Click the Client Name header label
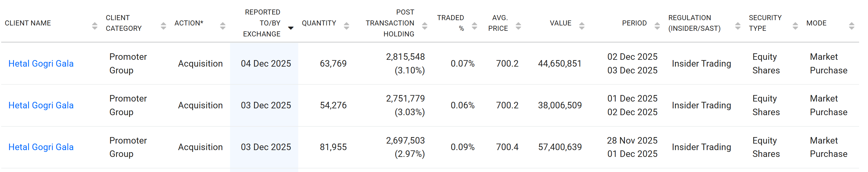 point(28,23)
